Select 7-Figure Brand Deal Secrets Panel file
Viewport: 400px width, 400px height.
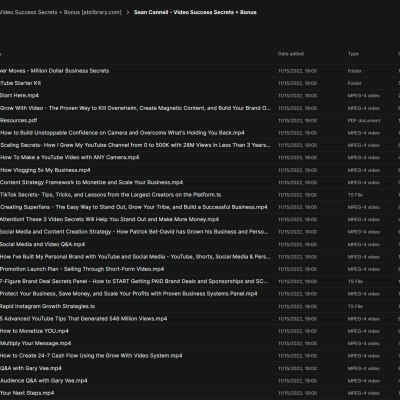134,281
